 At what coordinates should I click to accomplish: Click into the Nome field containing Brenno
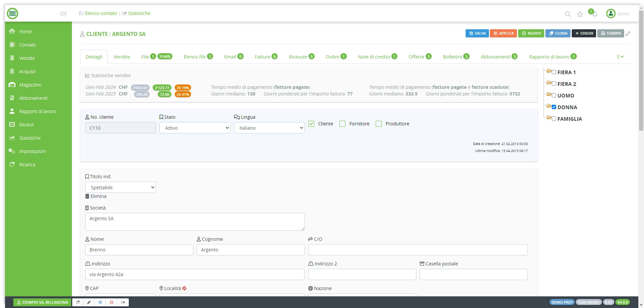pyautogui.click(x=139, y=250)
